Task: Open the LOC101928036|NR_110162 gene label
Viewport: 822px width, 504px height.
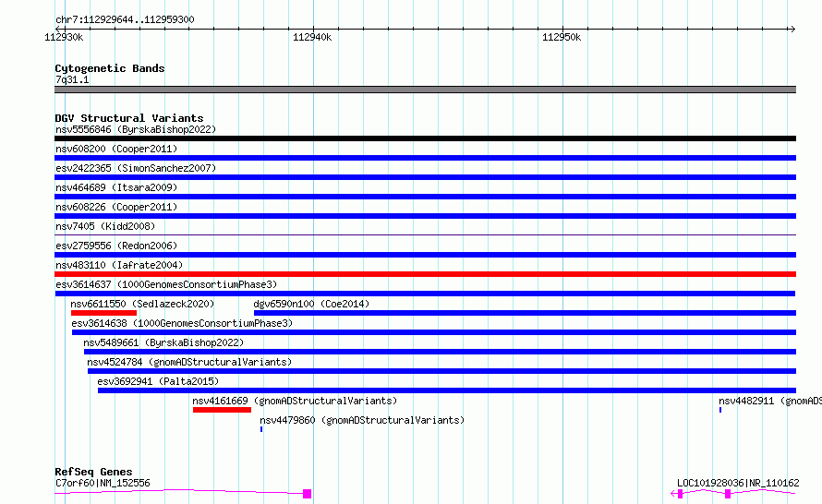Action: (x=738, y=483)
